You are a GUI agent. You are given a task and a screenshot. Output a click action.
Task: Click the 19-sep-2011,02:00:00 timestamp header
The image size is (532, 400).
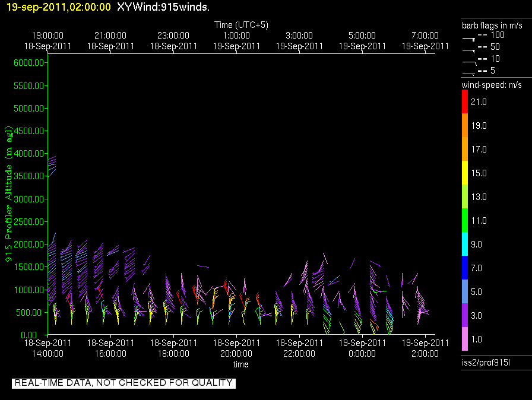58,7
